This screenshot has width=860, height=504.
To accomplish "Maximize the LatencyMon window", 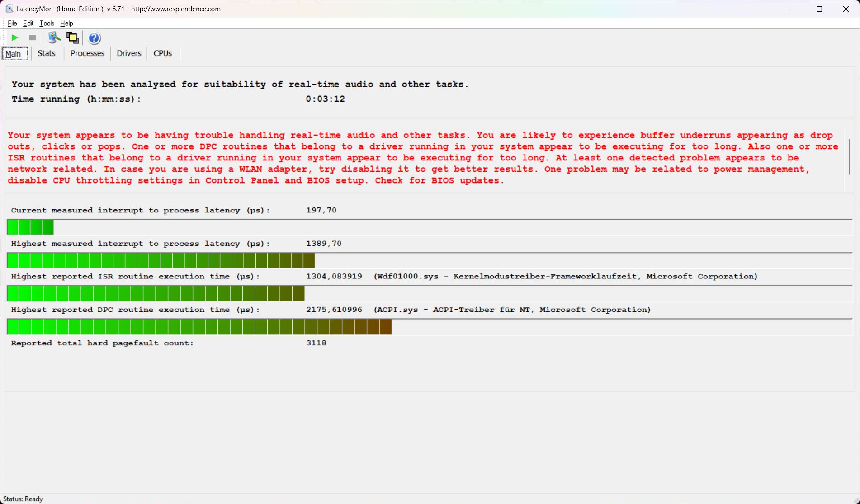I will [x=819, y=9].
